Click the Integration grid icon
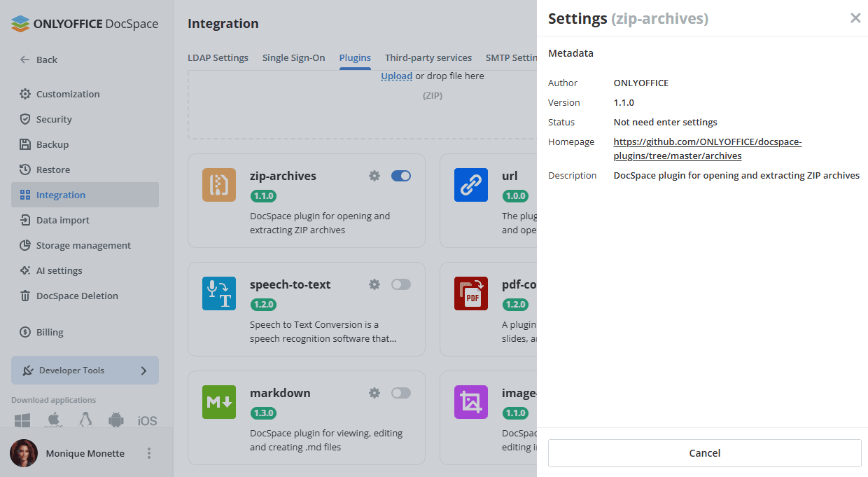 pos(25,195)
